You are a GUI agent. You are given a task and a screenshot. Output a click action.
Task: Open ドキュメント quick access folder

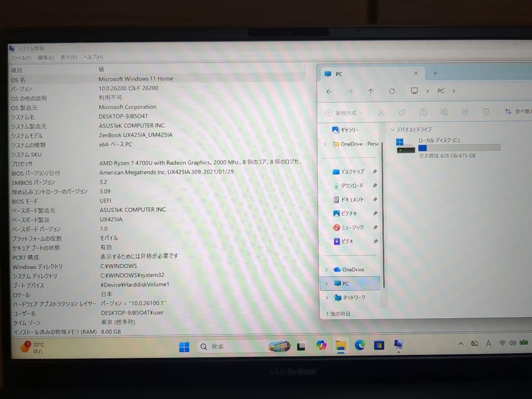tap(348, 199)
